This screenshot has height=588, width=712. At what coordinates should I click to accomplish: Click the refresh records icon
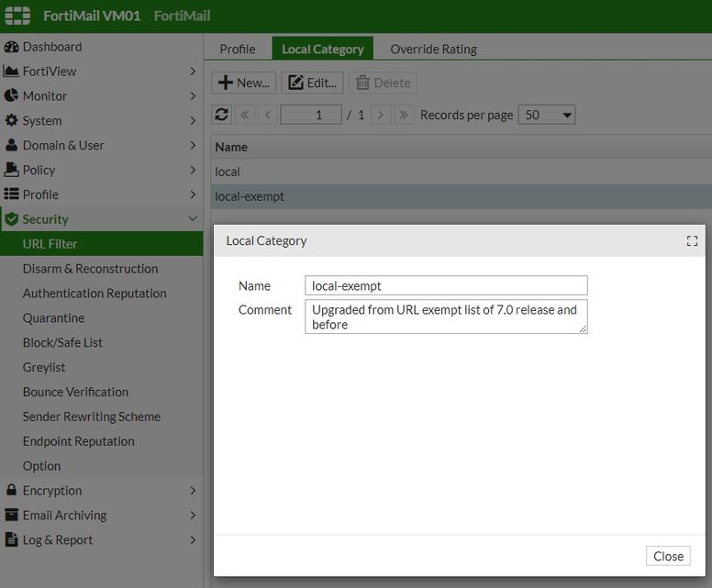click(x=221, y=115)
